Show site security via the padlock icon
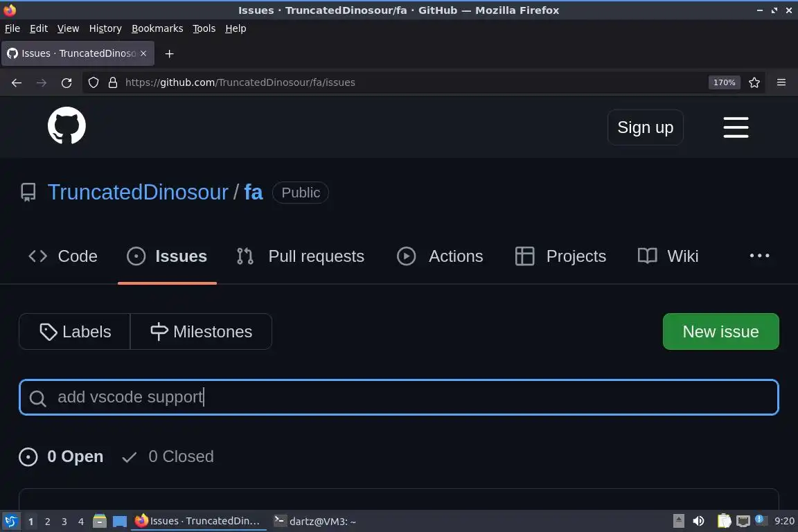The height and width of the screenshot is (532, 798). coord(113,82)
